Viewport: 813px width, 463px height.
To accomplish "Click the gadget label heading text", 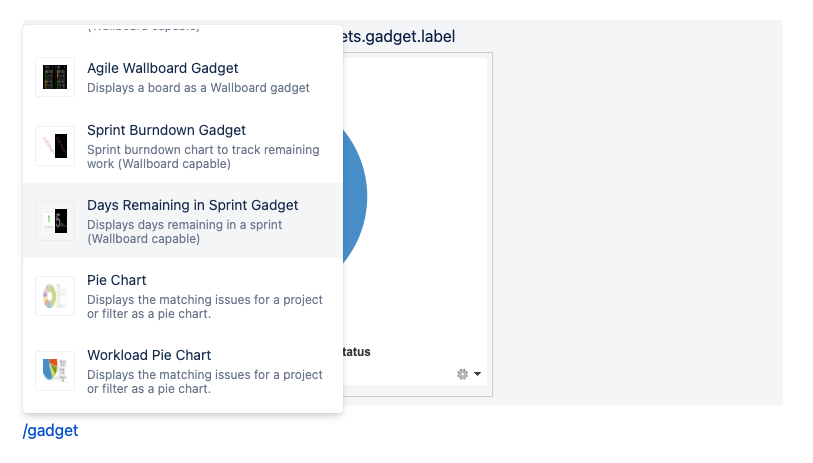I will (400, 37).
